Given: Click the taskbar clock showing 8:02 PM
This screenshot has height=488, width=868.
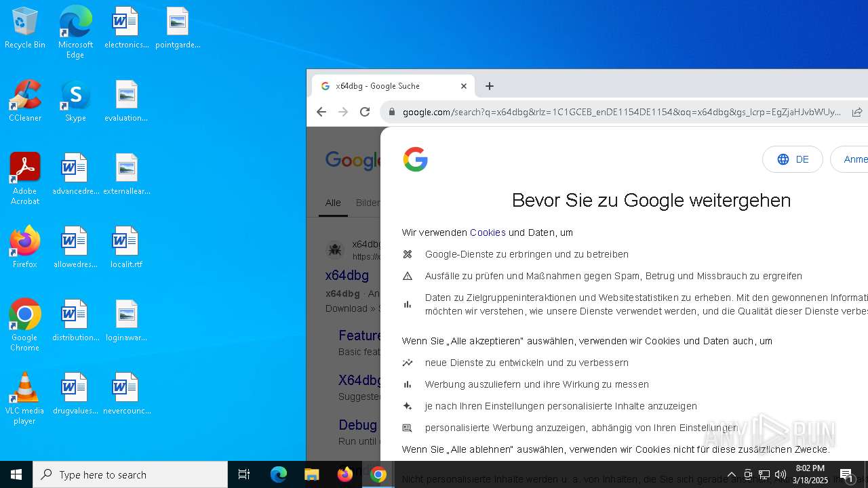Looking at the screenshot, I should [x=811, y=474].
